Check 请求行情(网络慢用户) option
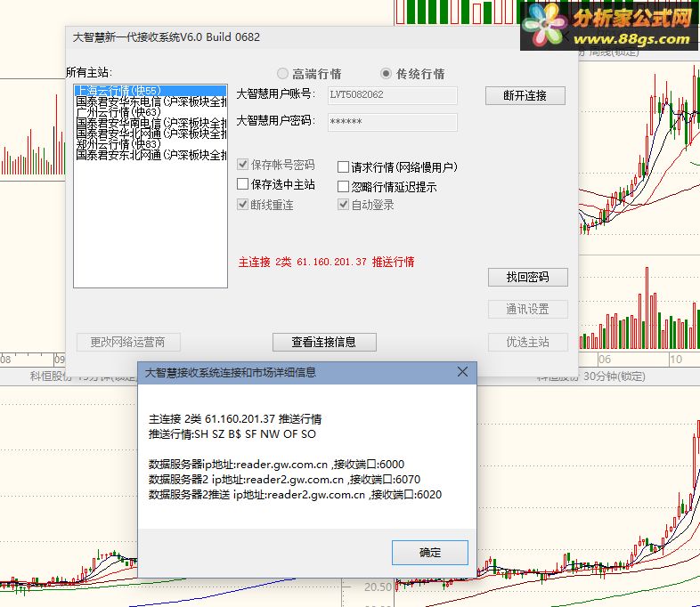 343,167
